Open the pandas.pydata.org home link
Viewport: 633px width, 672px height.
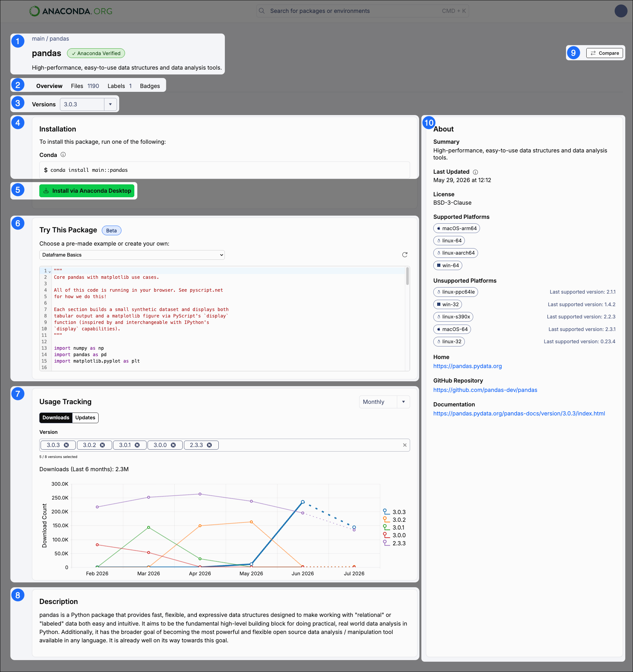click(467, 366)
